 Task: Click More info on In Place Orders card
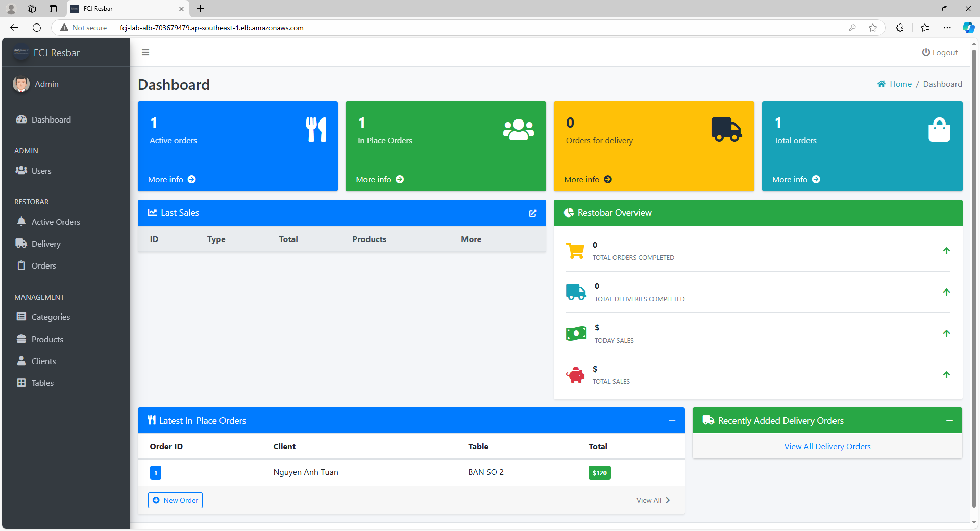point(380,179)
